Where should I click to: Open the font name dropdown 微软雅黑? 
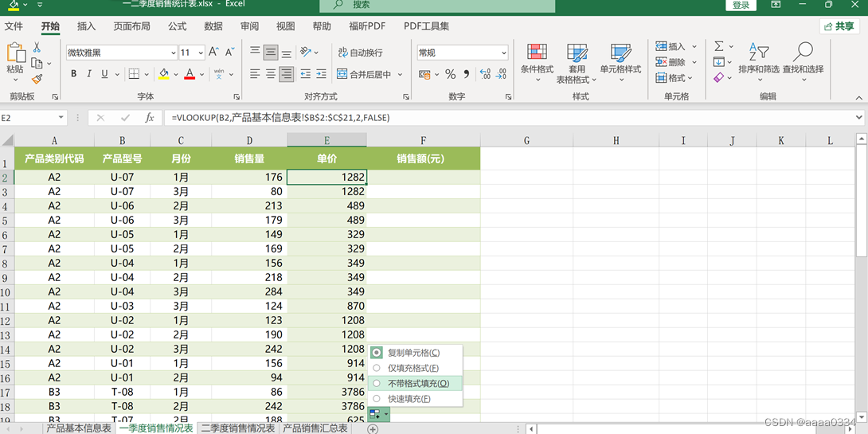pos(174,53)
